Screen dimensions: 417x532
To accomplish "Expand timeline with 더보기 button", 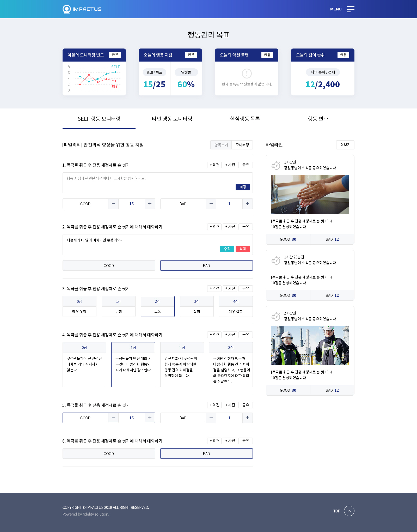I will pos(345,145).
